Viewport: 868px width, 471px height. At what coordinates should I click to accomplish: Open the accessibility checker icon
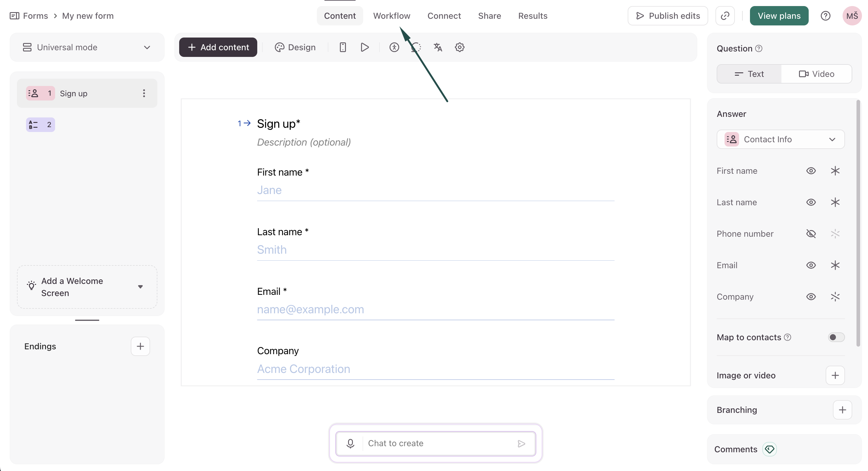tap(394, 47)
